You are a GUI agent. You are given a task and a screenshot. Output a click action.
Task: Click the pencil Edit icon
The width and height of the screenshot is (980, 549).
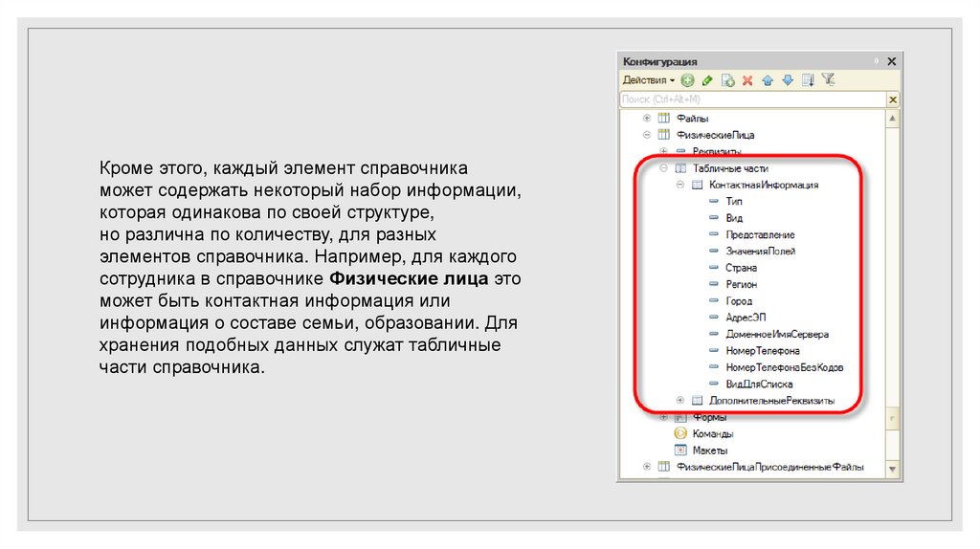[x=707, y=80]
